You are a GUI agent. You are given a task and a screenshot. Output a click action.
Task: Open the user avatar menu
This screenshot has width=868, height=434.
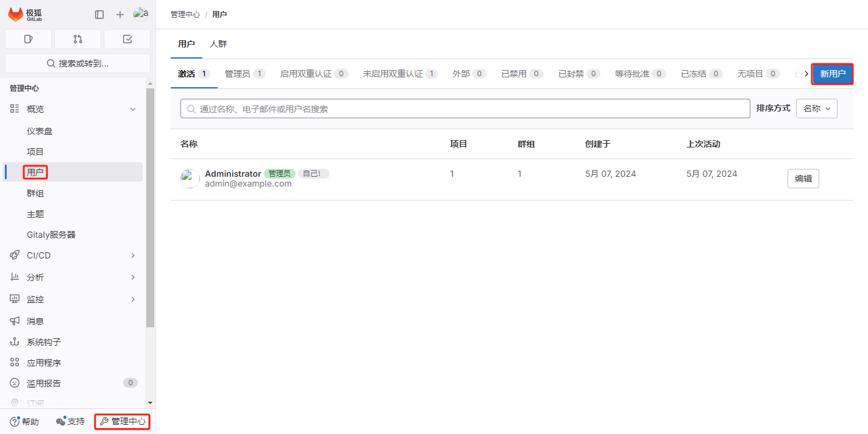click(x=141, y=14)
